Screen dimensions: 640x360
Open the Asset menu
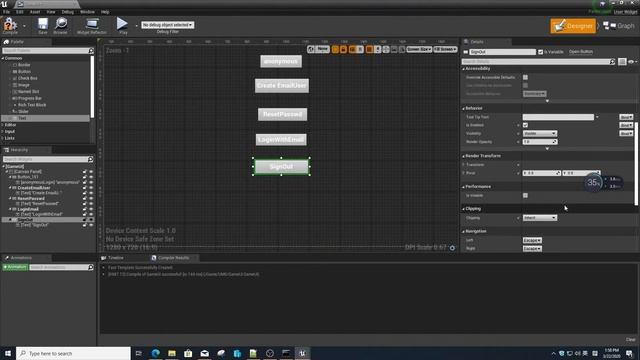coord(35,12)
